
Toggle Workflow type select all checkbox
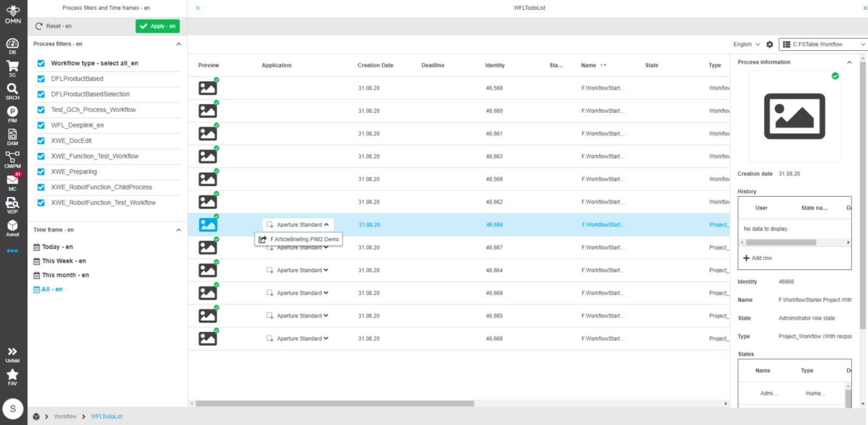pos(41,63)
